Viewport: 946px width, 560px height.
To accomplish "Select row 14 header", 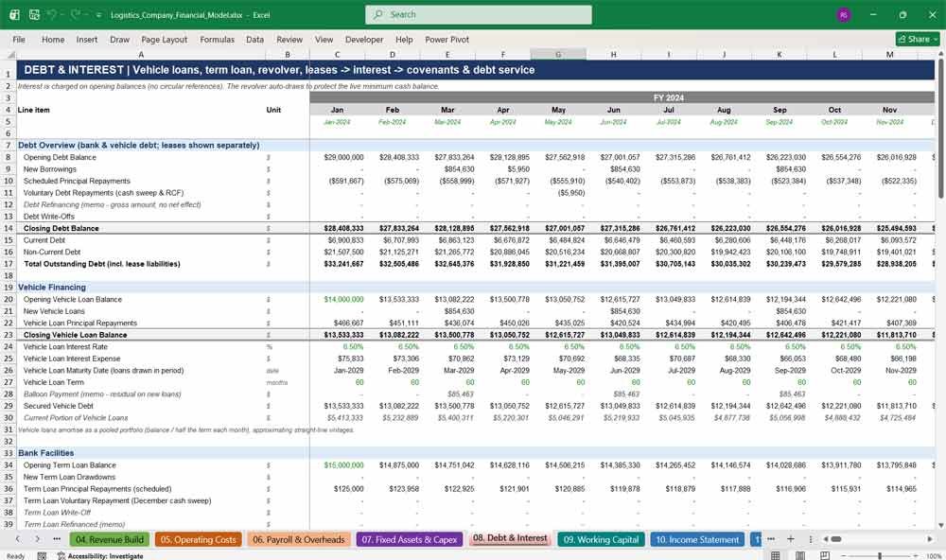I will pos(8,228).
